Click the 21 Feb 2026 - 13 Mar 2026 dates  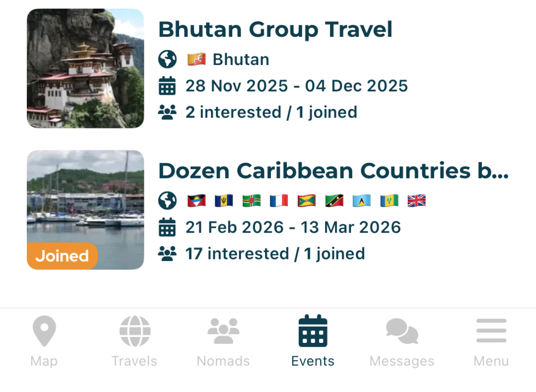pyautogui.click(x=293, y=227)
